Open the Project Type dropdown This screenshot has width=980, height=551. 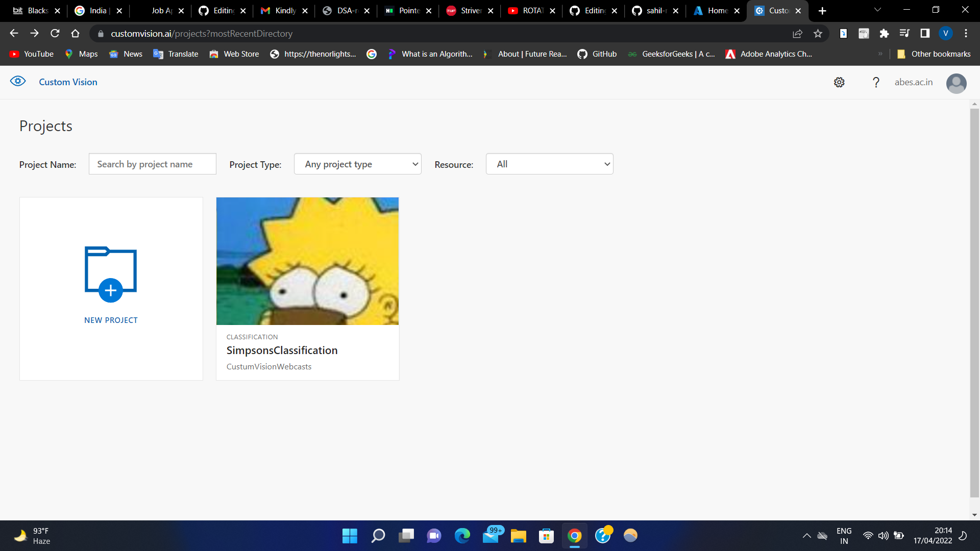click(x=357, y=164)
